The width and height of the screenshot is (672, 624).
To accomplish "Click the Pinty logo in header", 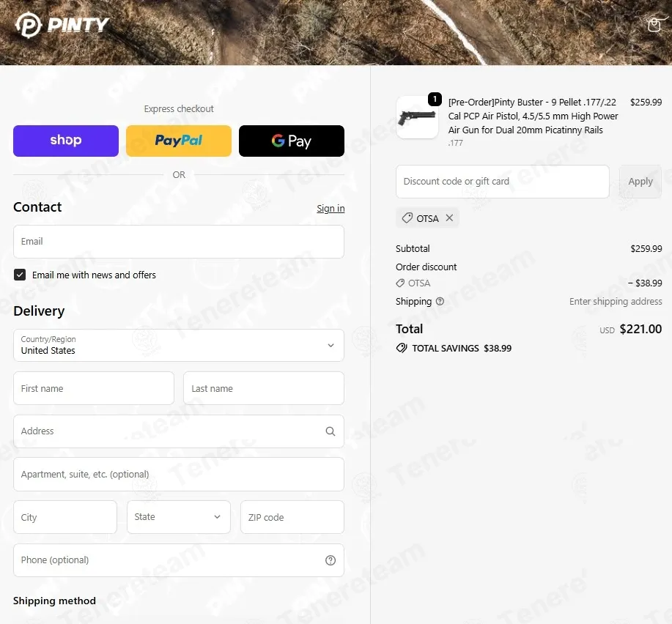I will (x=62, y=25).
